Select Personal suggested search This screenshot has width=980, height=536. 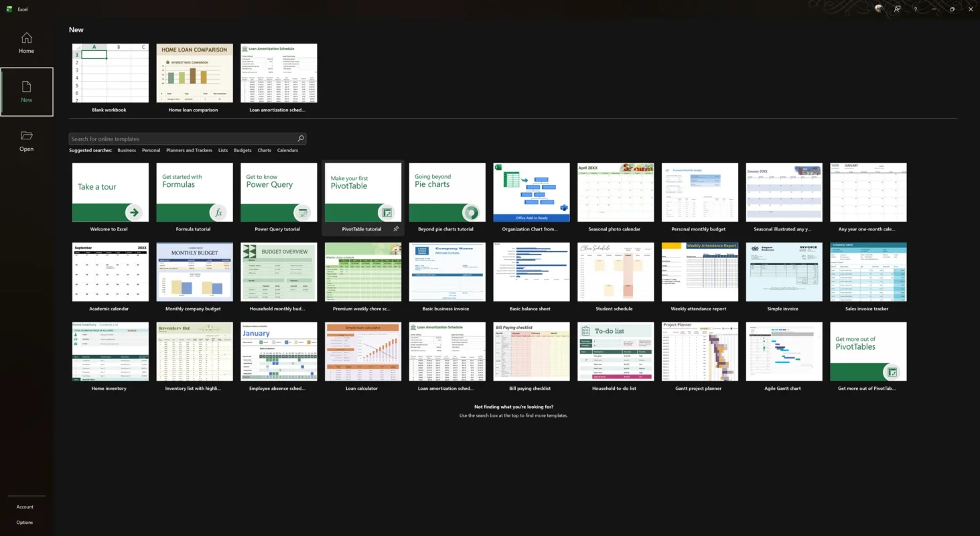tap(151, 150)
